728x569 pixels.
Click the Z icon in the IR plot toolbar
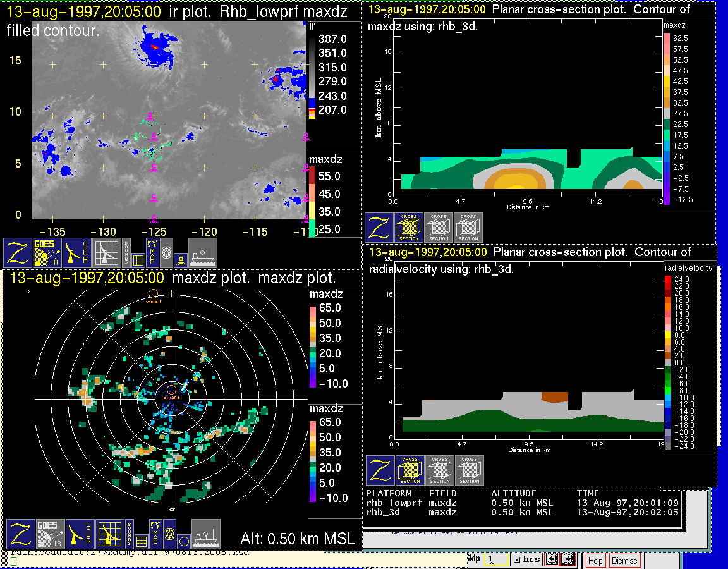(18, 252)
